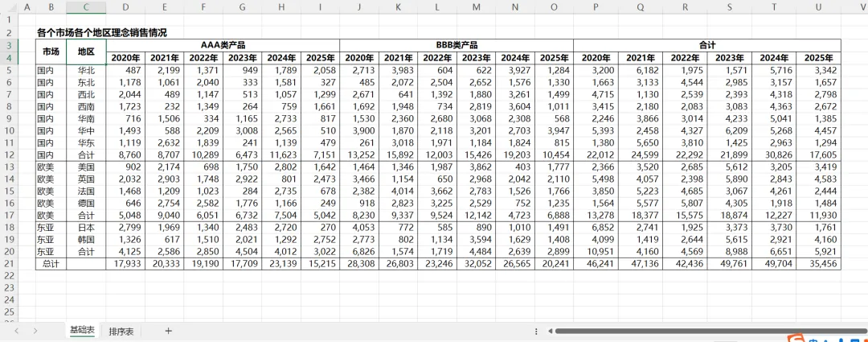This screenshot has width=868, height=342.
Task: Click the horizontal scrollbar left arrow
Action: (x=551, y=331)
